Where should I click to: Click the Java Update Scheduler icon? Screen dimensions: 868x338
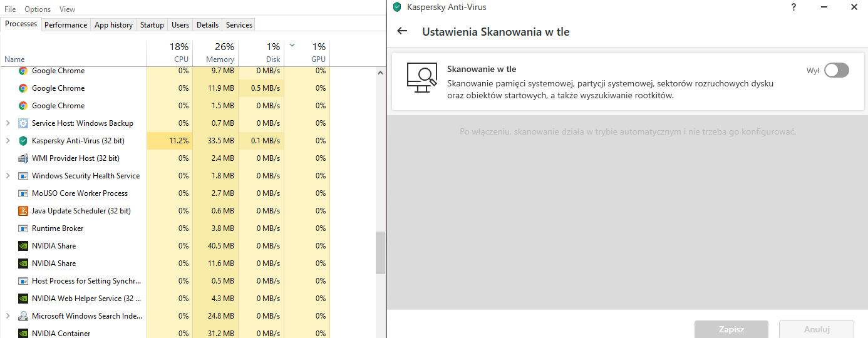pyautogui.click(x=23, y=211)
